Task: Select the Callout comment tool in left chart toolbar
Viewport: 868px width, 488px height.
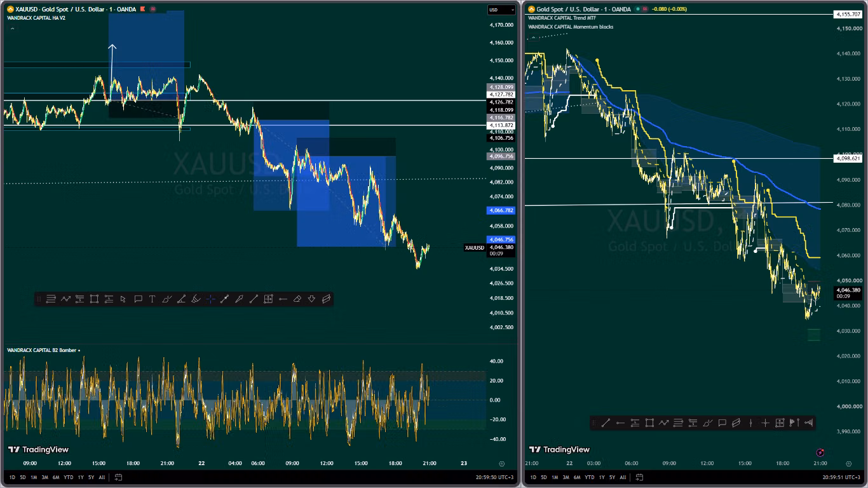Action: pos(138,299)
